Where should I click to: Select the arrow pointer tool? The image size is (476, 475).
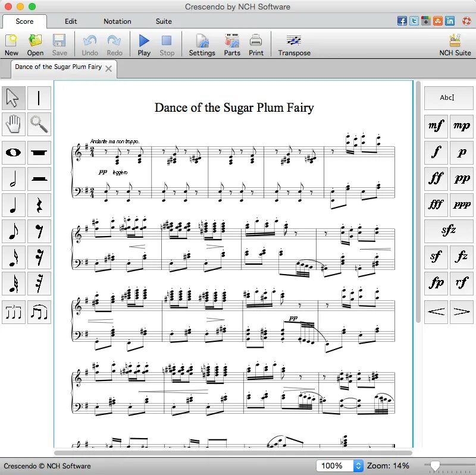pos(14,98)
